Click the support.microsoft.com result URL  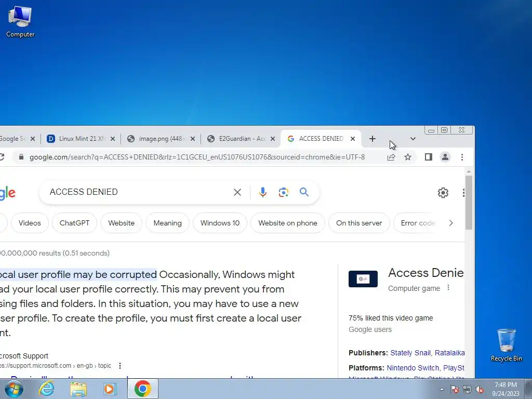click(56, 366)
